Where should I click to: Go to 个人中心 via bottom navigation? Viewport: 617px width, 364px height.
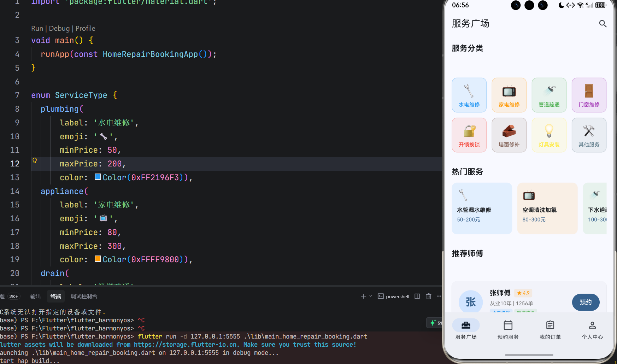pos(592,329)
